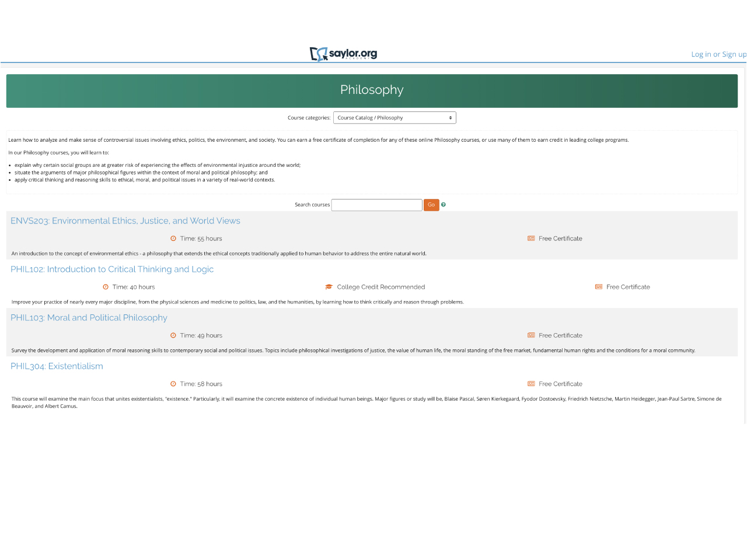Click the 'Course categories:' label
Viewport: 747px width, 560px height.
coord(309,118)
